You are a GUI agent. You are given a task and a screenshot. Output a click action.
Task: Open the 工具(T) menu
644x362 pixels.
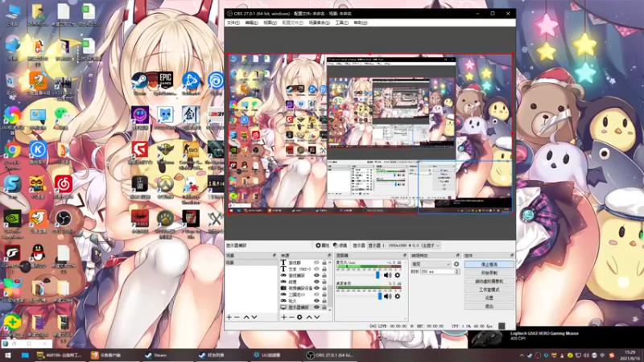341,23
